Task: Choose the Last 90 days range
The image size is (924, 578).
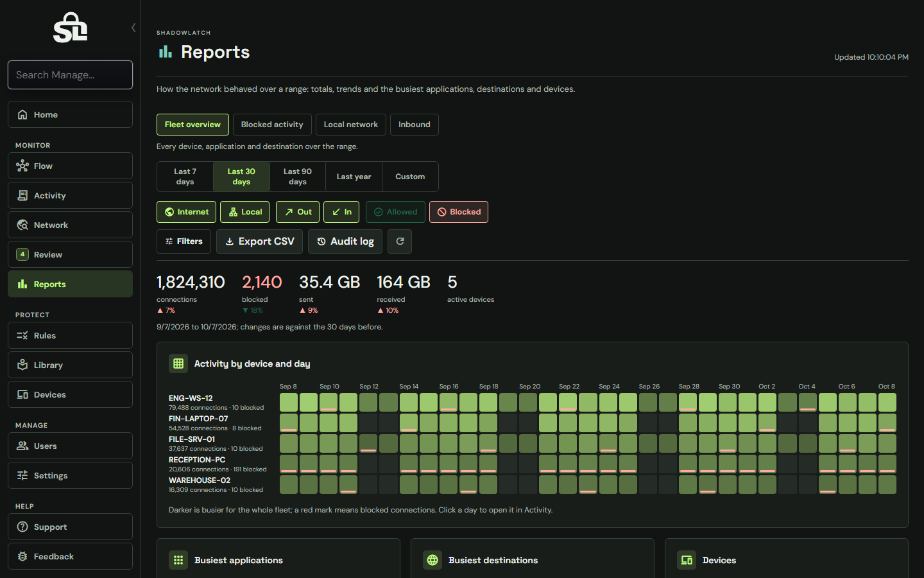Action: pos(298,177)
